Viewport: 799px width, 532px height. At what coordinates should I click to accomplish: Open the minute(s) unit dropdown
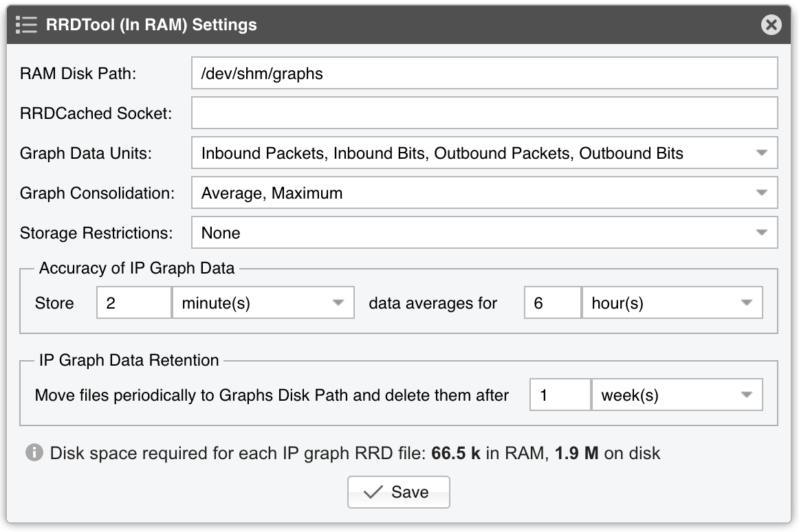pos(263,302)
